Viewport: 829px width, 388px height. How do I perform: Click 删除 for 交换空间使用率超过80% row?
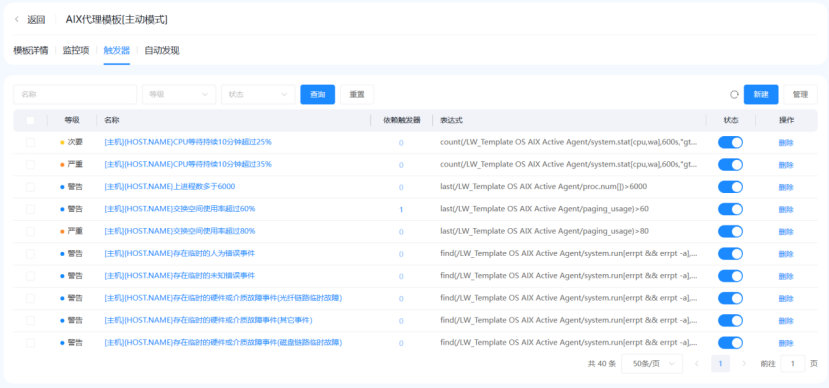[x=786, y=232]
